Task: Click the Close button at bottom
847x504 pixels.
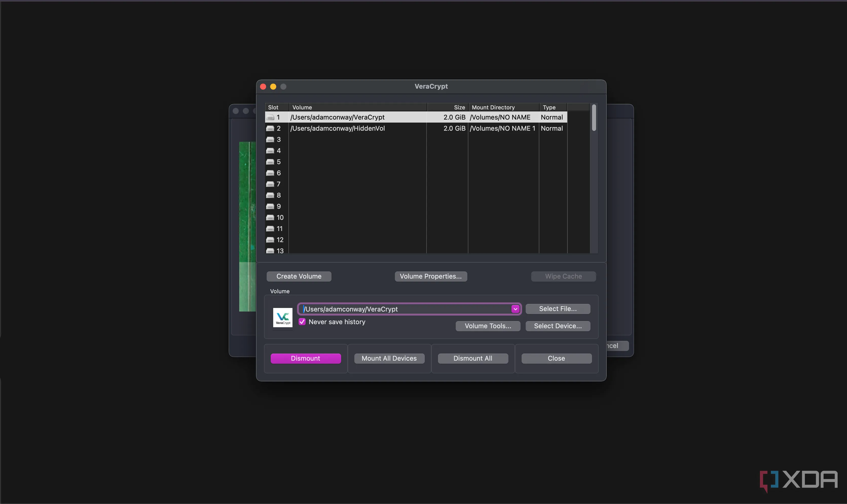Action: pos(556,359)
